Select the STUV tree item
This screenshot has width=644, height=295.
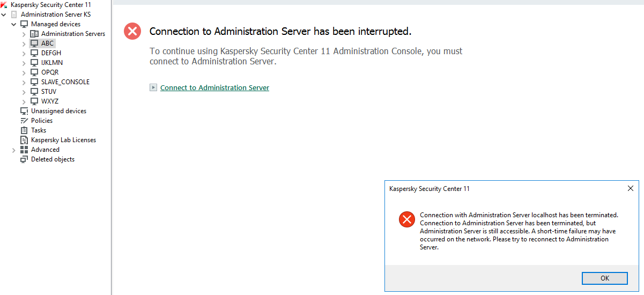[48, 92]
